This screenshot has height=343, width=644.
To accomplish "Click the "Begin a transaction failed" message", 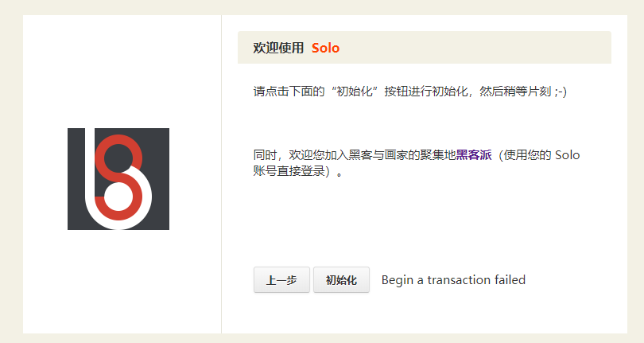I will point(453,280).
